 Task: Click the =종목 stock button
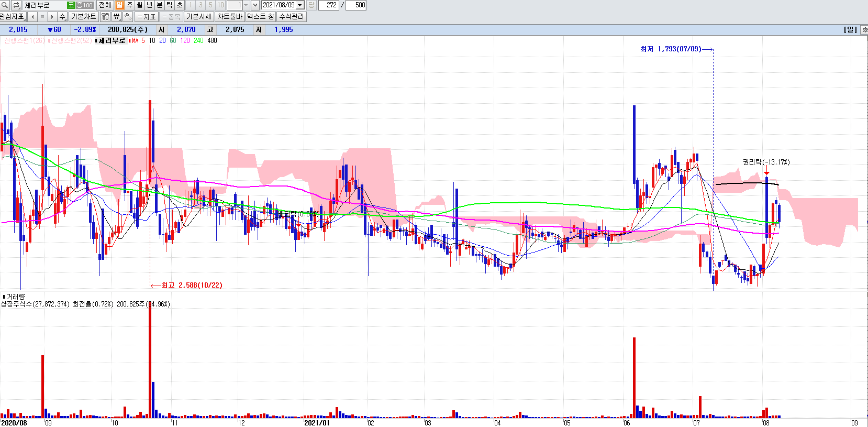(171, 17)
